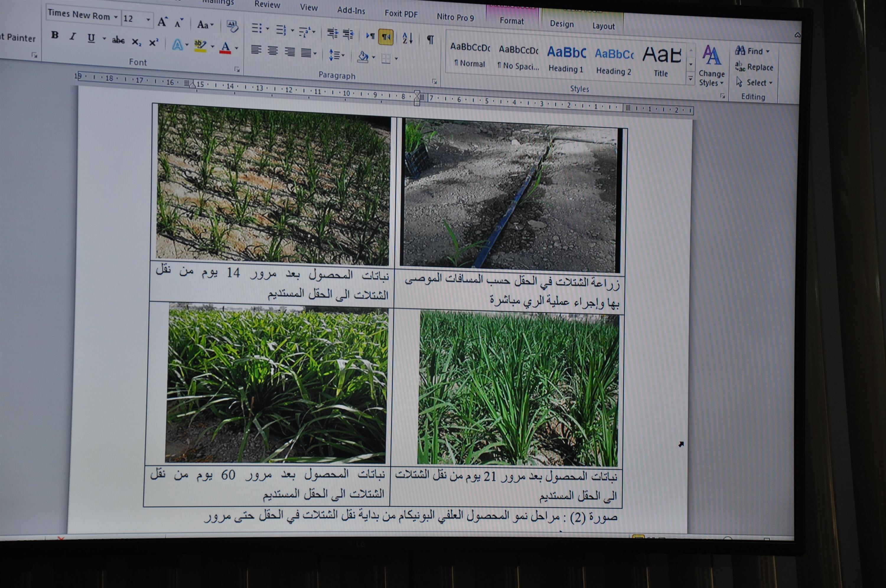Viewport: 886px width, 588px height.
Task: Align text left
Action: click(x=256, y=50)
